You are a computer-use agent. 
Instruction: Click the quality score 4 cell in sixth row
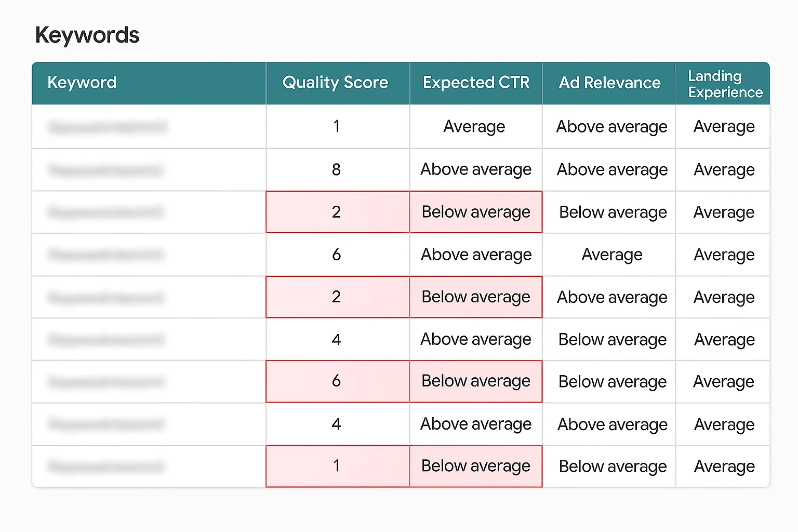pos(337,339)
